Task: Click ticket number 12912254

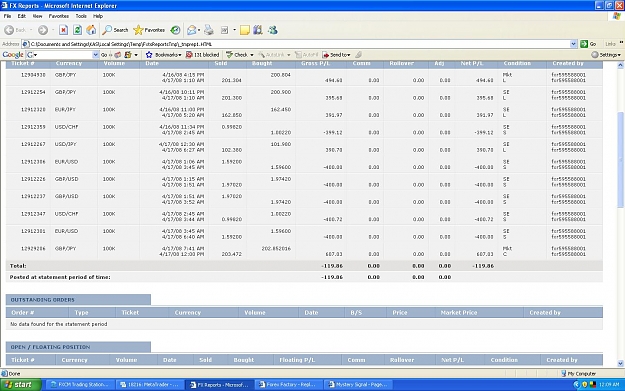Action: coord(33,92)
